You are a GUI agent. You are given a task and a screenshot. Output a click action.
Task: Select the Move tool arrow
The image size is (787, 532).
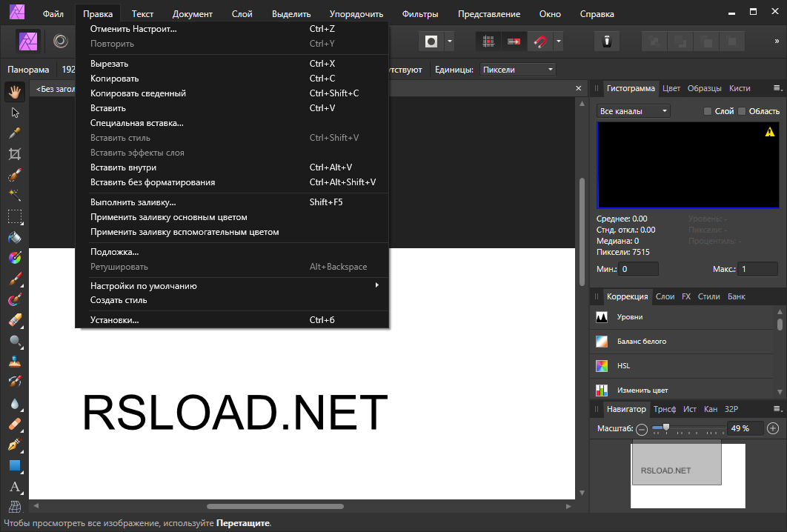pyautogui.click(x=15, y=113)
